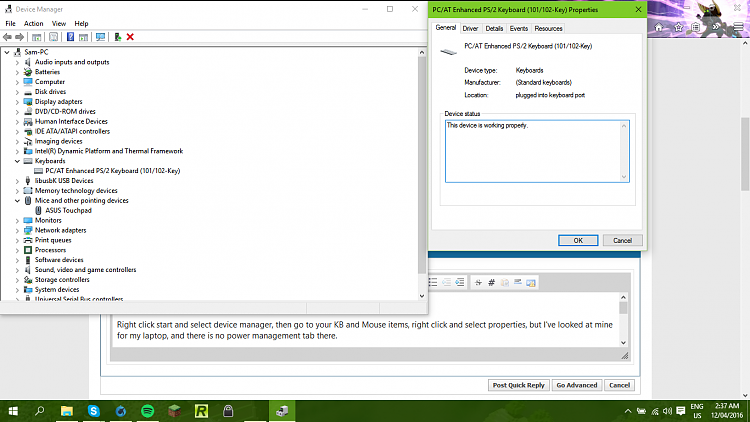Collapse Mice and other pointing devices node
The height and width of the screenshot is (422, 750).
(x=17, y=201)
